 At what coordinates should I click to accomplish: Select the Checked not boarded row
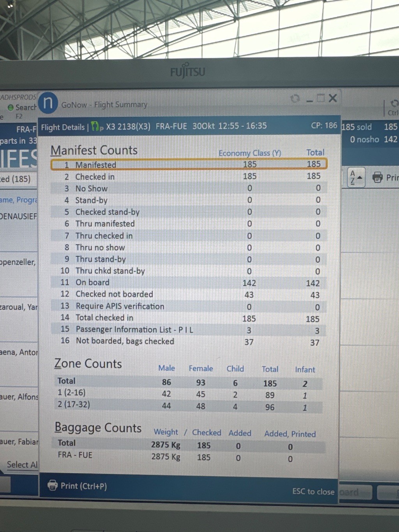click(189, 294)
